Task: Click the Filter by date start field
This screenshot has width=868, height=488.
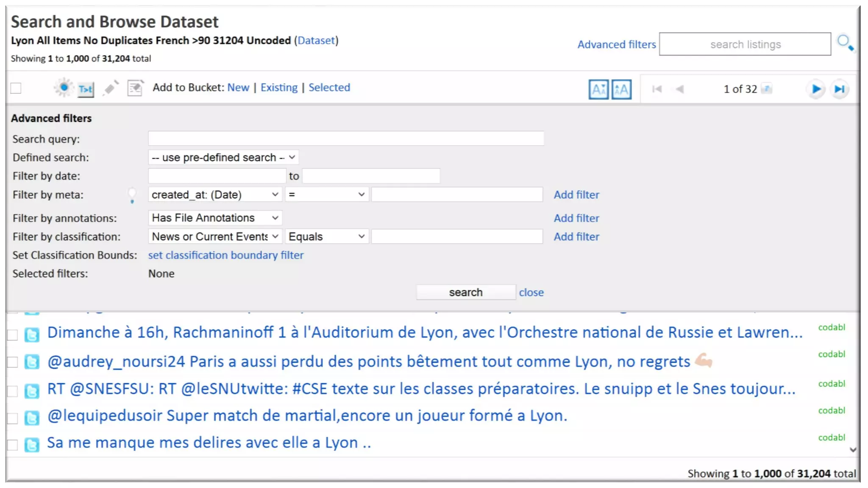Action: (x=217, y=176)
